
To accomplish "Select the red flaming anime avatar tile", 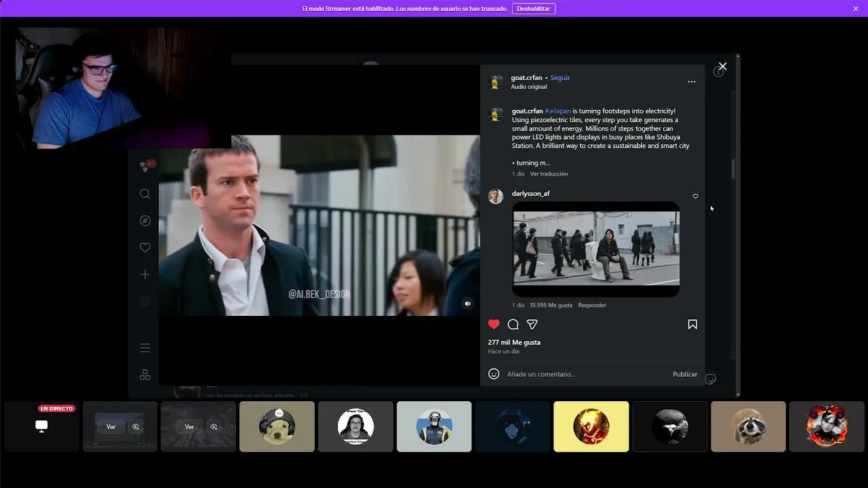I will pyautogui.click(x=827, y=426).
